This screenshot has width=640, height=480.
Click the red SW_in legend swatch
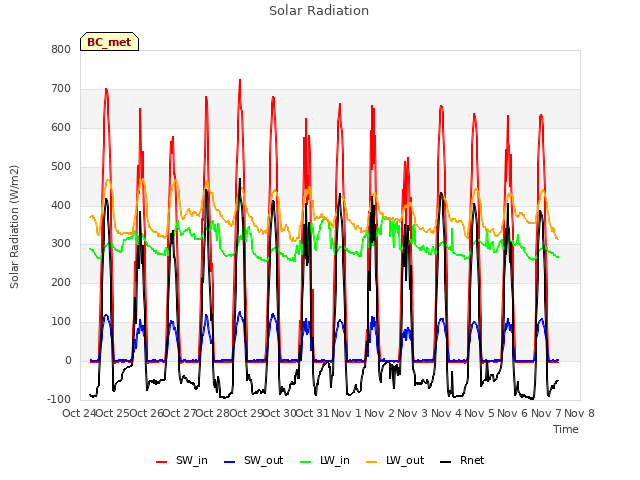[162, 462]
